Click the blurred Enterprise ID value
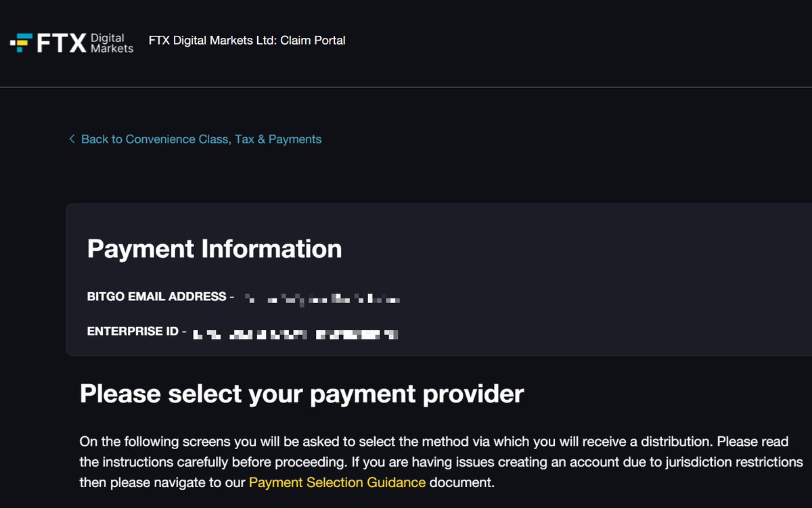812x508 pixels. (295, 333)
